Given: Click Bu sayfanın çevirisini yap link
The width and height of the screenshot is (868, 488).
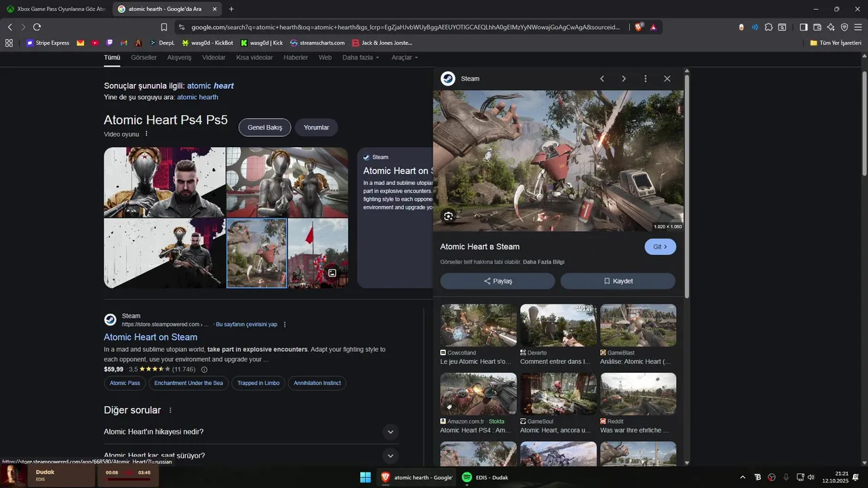Looking at the screenshot, I should point(246,325).
